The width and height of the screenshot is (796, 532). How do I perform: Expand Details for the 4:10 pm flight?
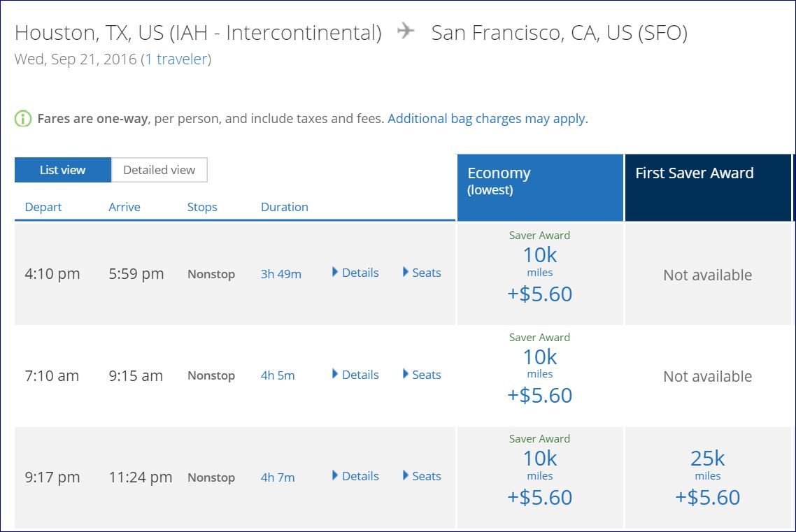coord(355,273)
